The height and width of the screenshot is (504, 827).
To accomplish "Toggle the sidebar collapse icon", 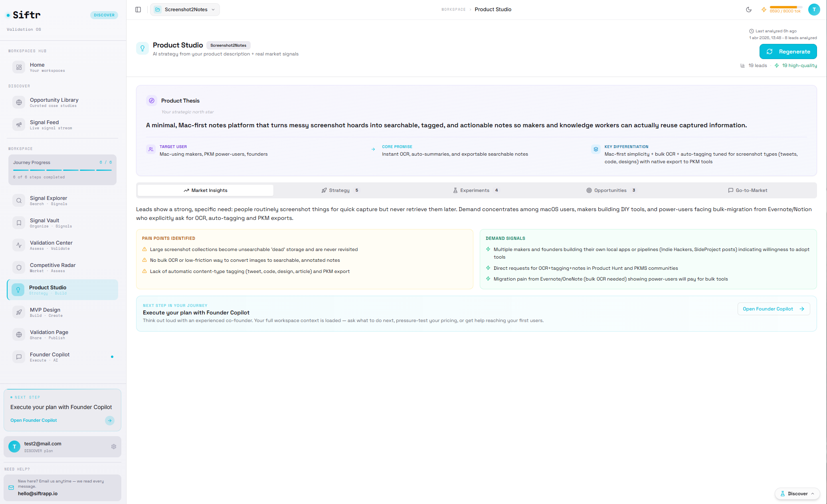I will pos(138,10).
